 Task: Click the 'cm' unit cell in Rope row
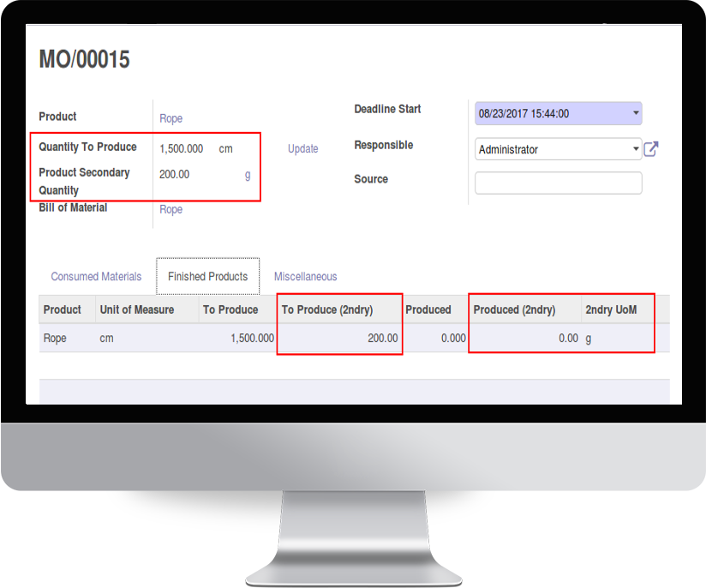click(x=107, y=338)
